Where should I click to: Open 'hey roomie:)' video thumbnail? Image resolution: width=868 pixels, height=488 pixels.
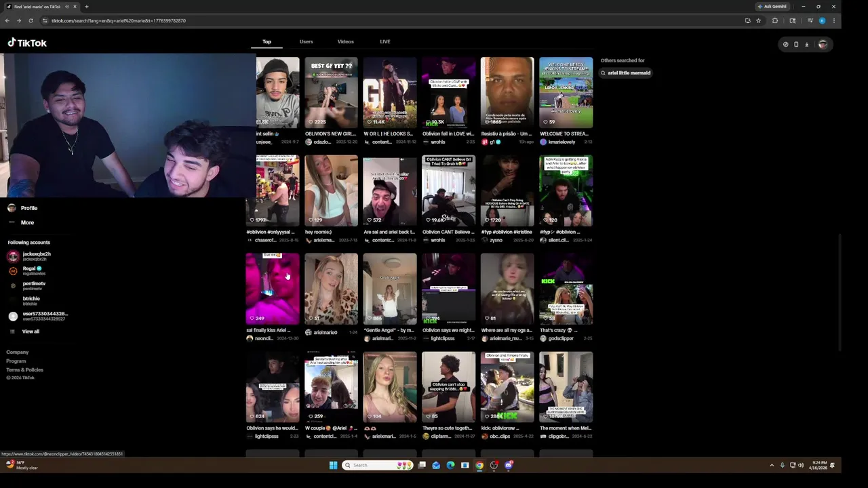(x=331, y=190)
